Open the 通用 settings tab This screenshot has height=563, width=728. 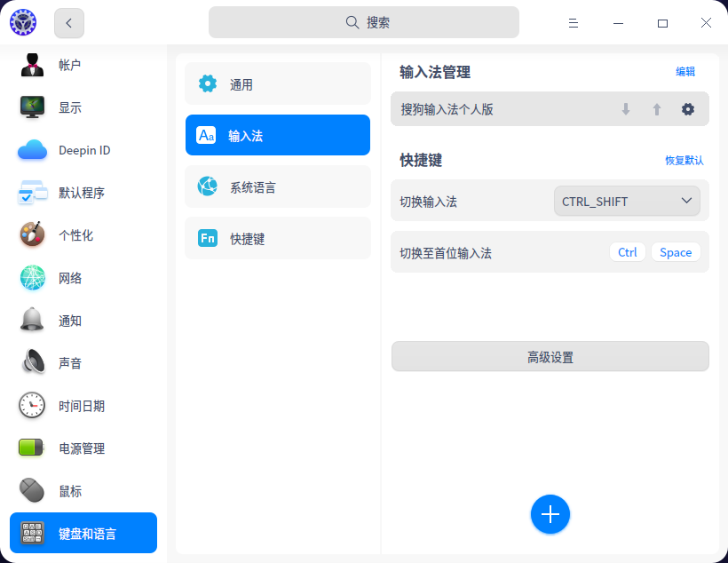276,83
